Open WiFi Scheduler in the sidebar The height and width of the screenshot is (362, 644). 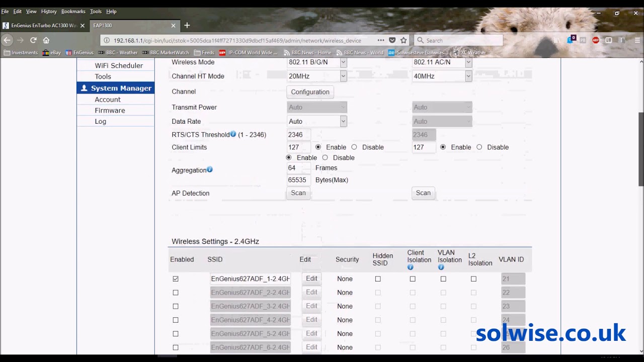[x=119, y=65]
